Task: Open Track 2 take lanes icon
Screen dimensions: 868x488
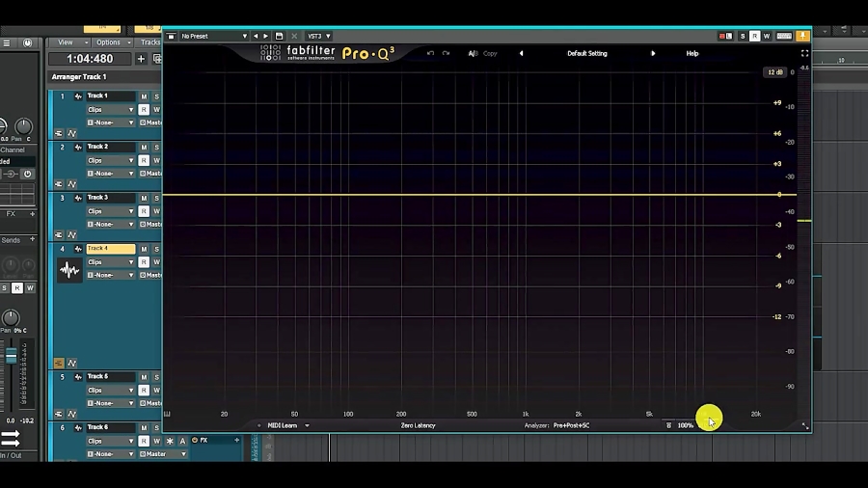Action: coord(59,184)
